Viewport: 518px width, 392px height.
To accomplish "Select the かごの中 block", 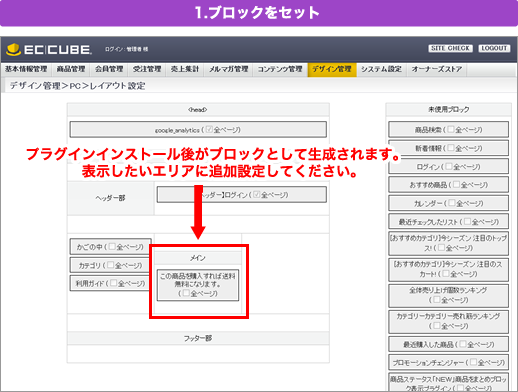I will click(x=110, y=247).
